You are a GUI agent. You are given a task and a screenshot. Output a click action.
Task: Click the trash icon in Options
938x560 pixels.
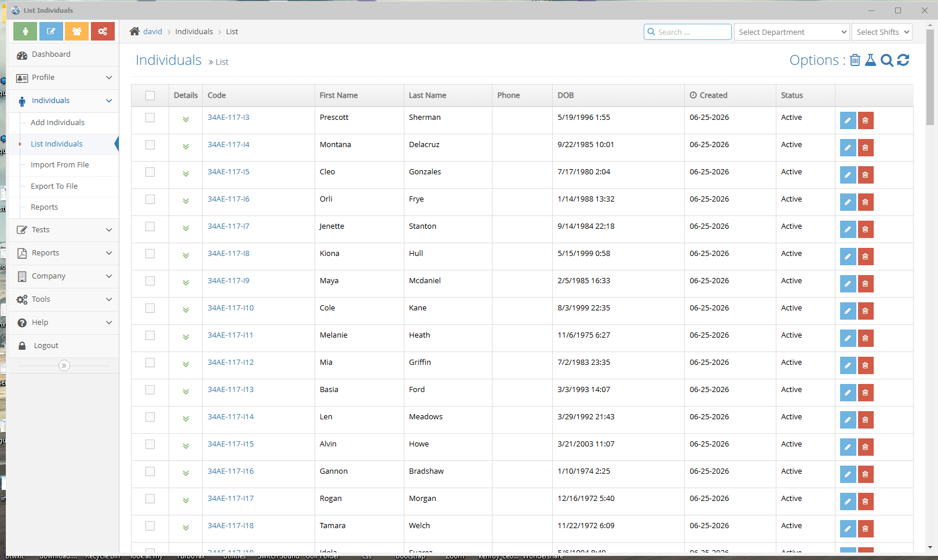point(855,60)
